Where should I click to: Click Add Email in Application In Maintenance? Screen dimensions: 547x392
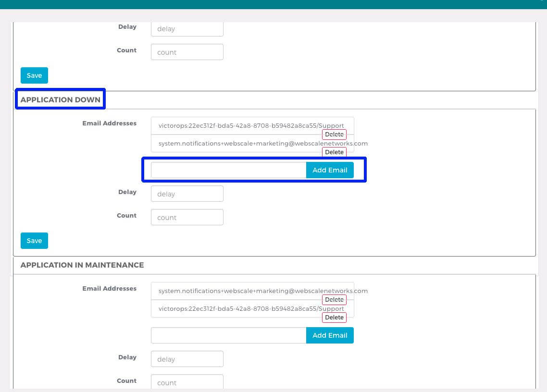click(330, 335)
